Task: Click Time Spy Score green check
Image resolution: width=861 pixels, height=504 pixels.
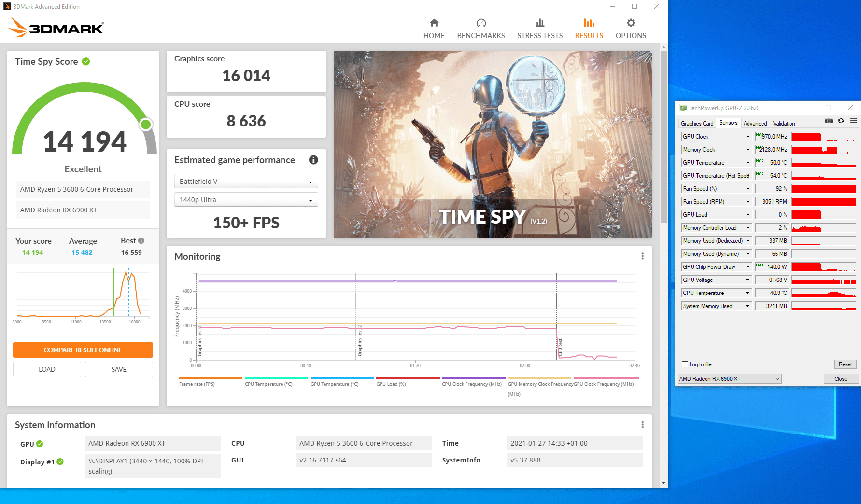Action: point(86,61)
